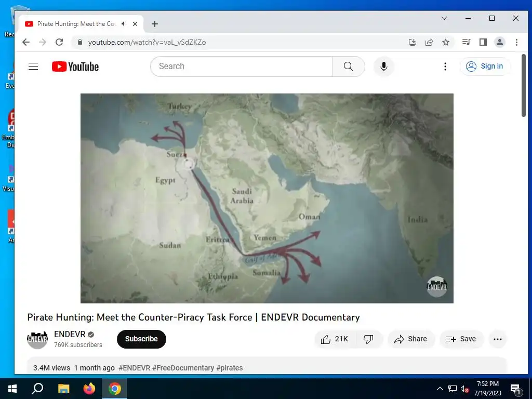
Task: Open more actions ellipsis under video
Action: 497,339
